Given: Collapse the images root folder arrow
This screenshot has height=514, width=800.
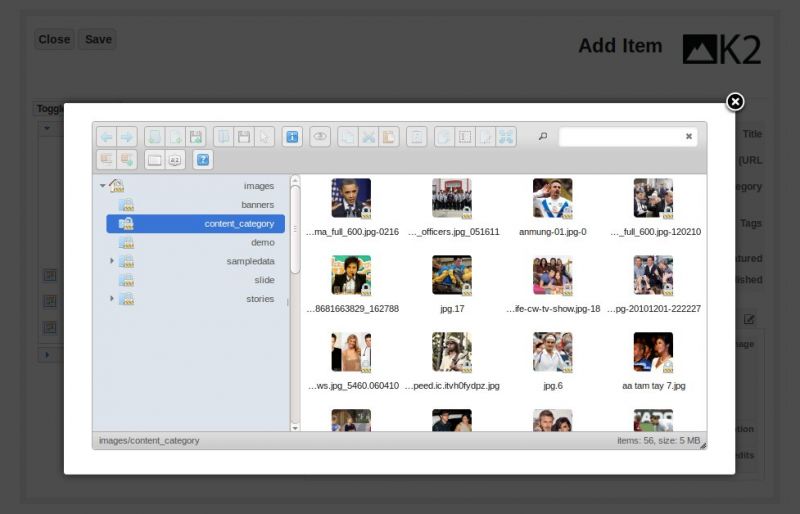Looking at the screenshot, I should pos(103,185).
